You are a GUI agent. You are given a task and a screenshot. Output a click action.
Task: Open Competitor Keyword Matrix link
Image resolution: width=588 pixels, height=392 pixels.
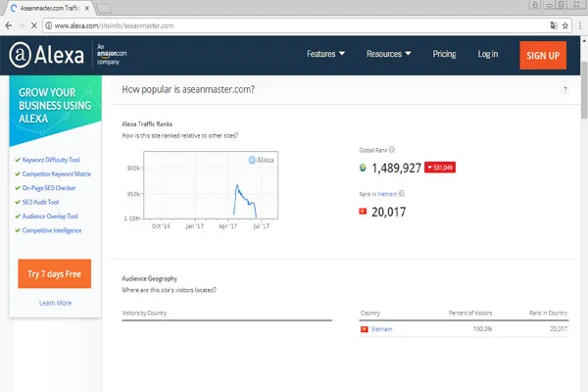click(x=57, y=174)
